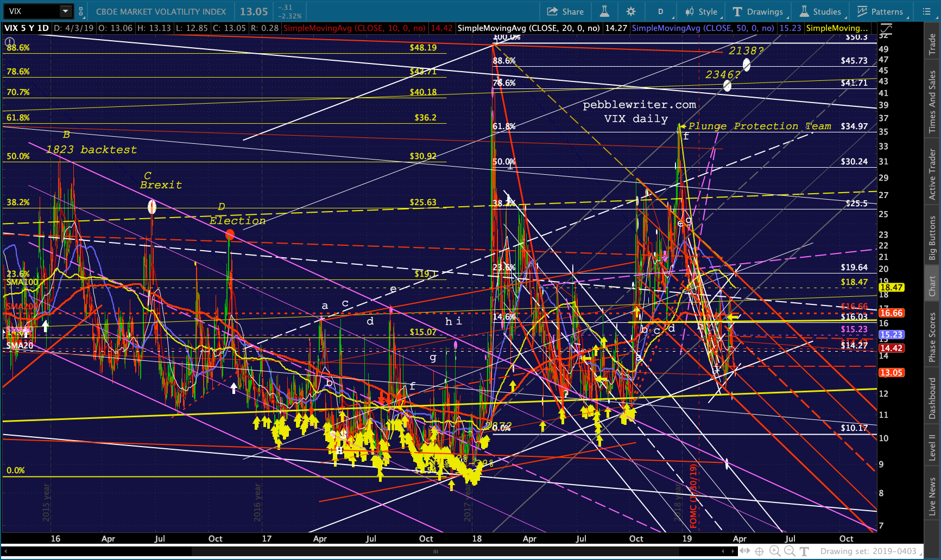
Task: Select the Brexit chart annotation
Action: [161, 185]
